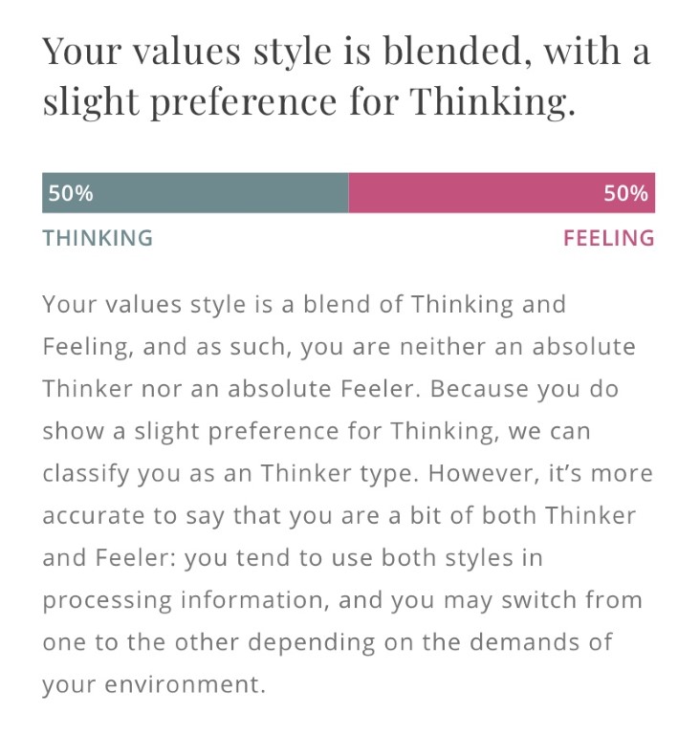This screenshot has height=734, width=700.
Task: Click the THINKING label below the bar
Action: point(98,238)
